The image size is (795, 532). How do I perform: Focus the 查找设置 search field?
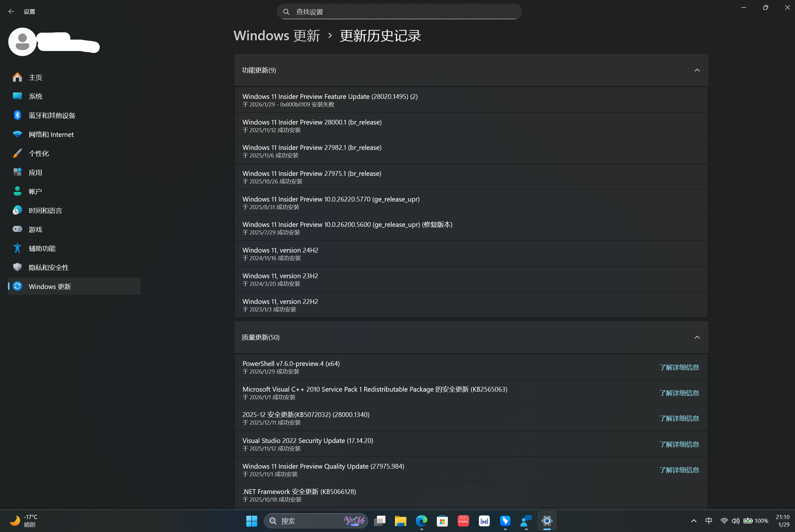pos(399,11)
